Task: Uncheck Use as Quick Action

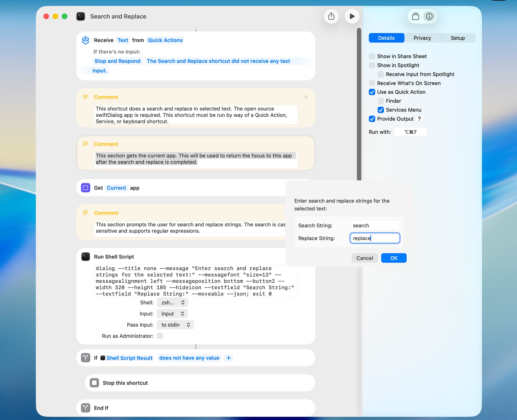Action: pyautogui.click(x=372, y=92)
